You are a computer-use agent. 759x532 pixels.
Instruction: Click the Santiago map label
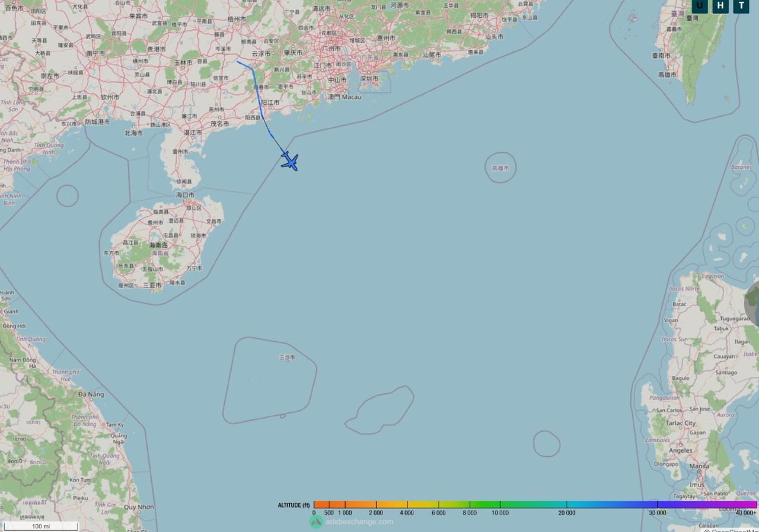click(x=726, y=373)
